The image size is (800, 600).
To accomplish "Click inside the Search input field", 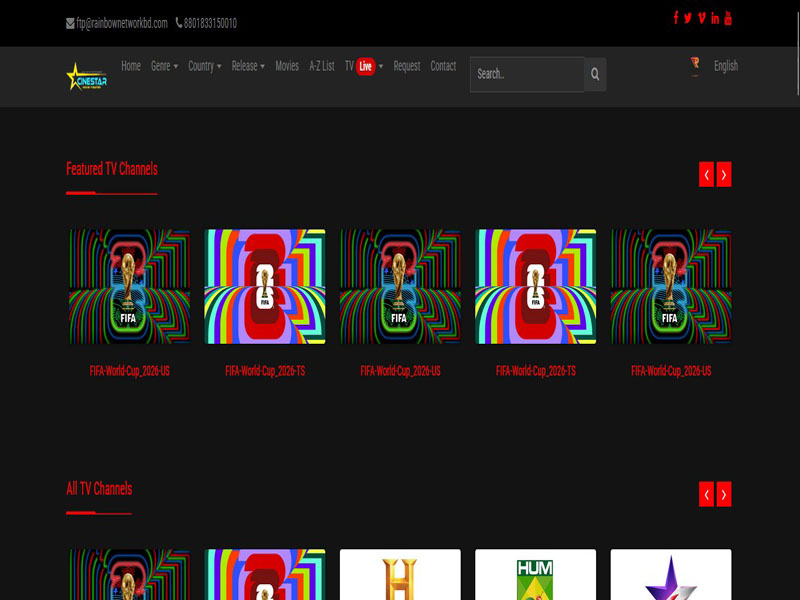I will click(x=527, y=74).
